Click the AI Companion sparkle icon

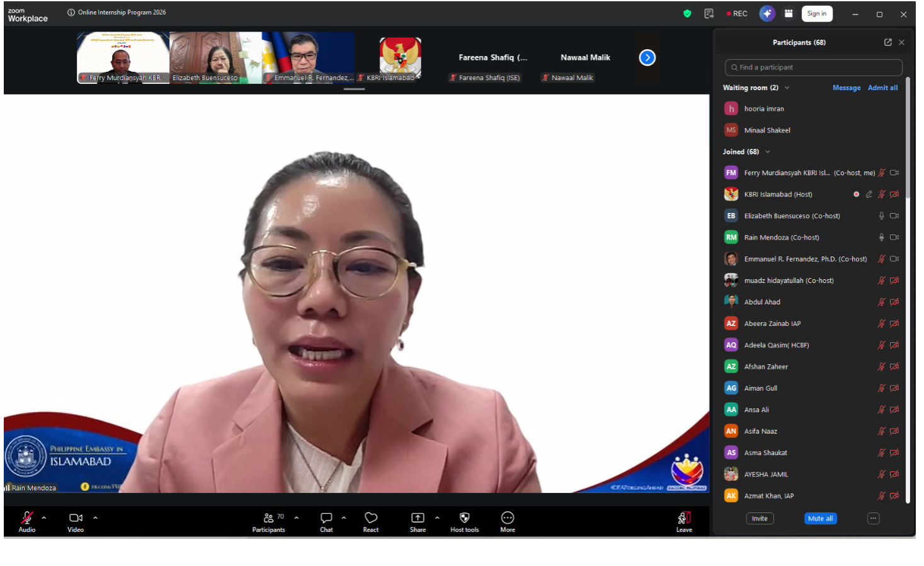coord(767,14)
